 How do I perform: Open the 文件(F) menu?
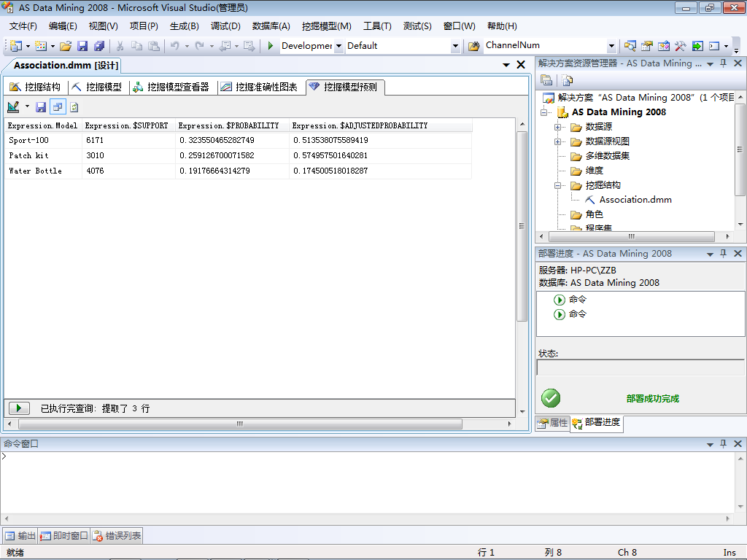[23, 26]
